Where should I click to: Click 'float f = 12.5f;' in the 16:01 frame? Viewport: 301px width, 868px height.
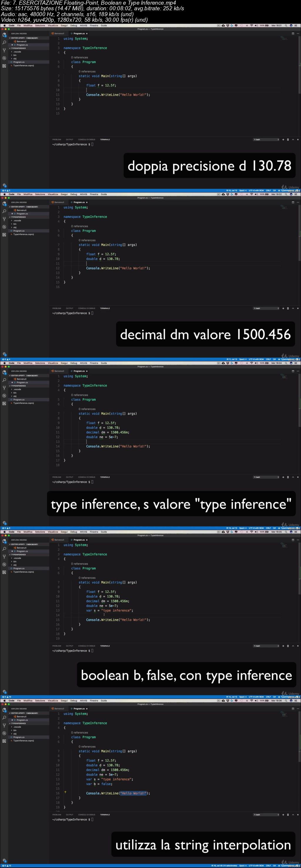click(101, 85)
